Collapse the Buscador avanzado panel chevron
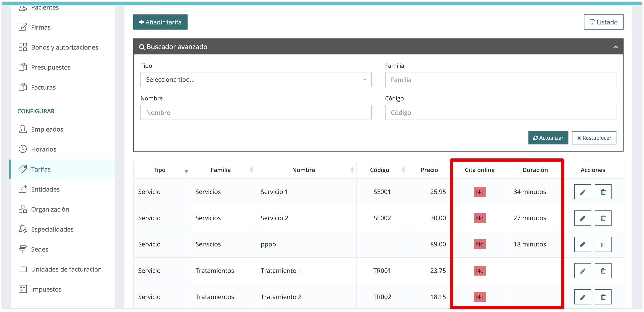This screenshot has width=644, height=312. coord(615,47)
